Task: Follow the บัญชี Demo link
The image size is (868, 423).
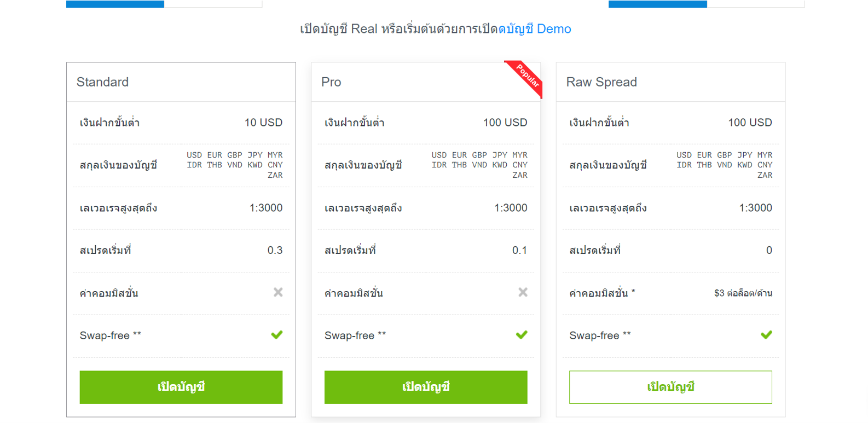Action: (x=535, y=29)
